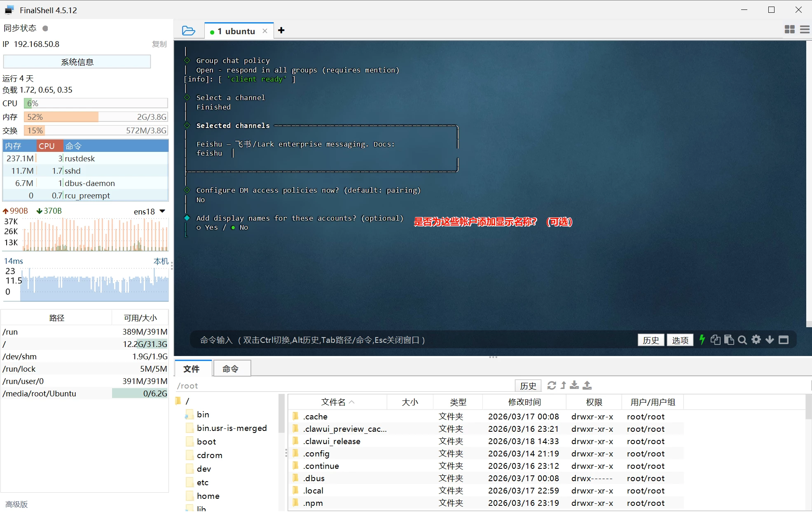Click the paste icon in terminal toolbar
This screenshot has height=512, width=812.
coord(729,340)
